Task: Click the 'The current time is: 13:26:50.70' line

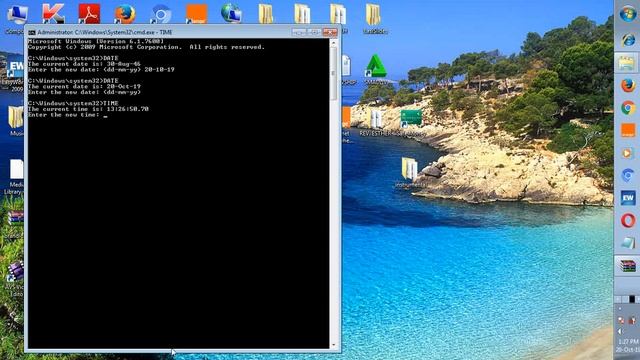Action: click(88, 109)
